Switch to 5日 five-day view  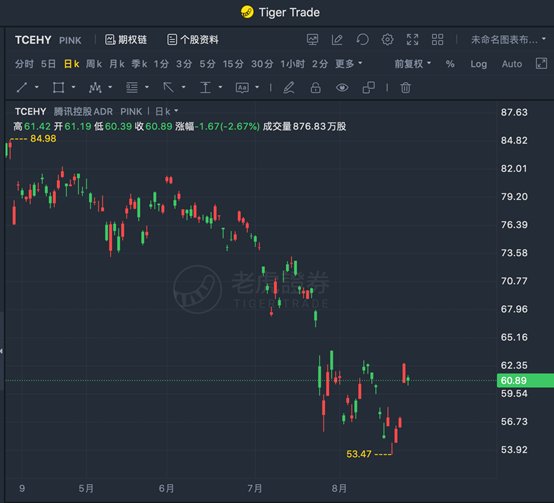pos(48,64)
